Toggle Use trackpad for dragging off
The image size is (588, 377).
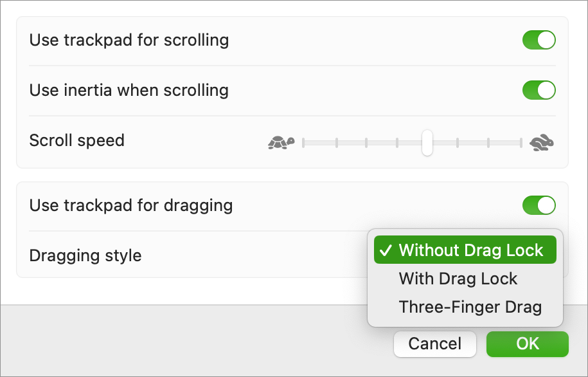point(539,205)
